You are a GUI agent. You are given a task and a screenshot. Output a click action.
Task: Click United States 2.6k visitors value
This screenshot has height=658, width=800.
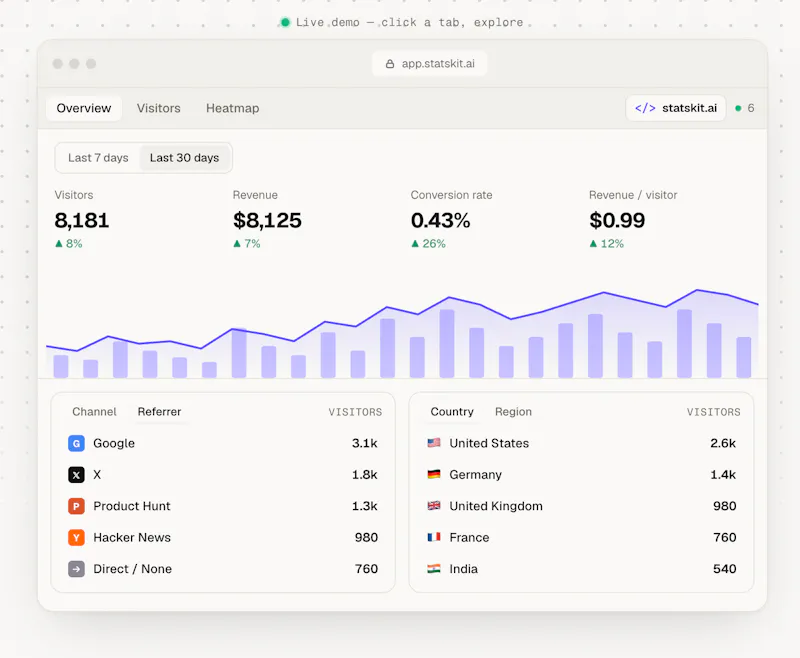point(723,443)
